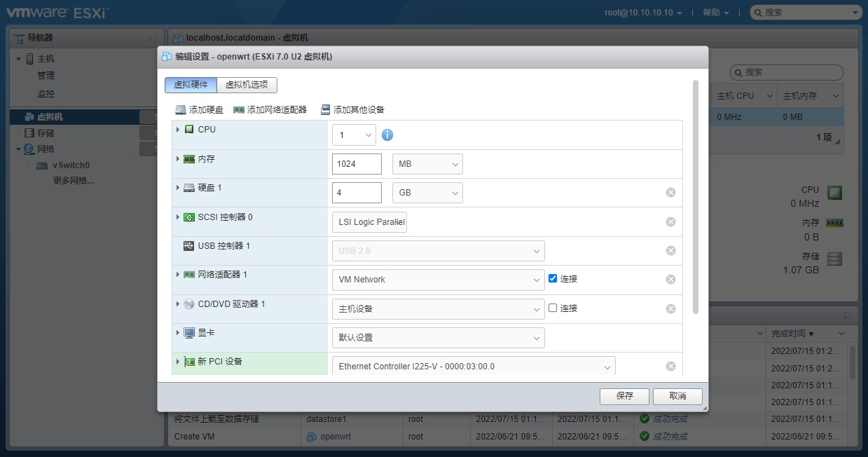Open the MB memory unit dropdown

pyautogui.click(x=427, y=163)
